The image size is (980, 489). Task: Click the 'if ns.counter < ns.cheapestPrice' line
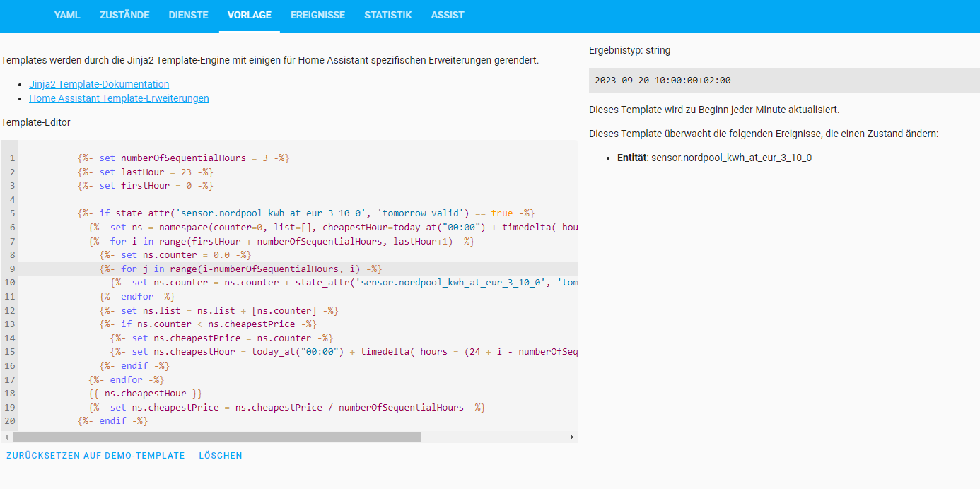coord(208,324)
